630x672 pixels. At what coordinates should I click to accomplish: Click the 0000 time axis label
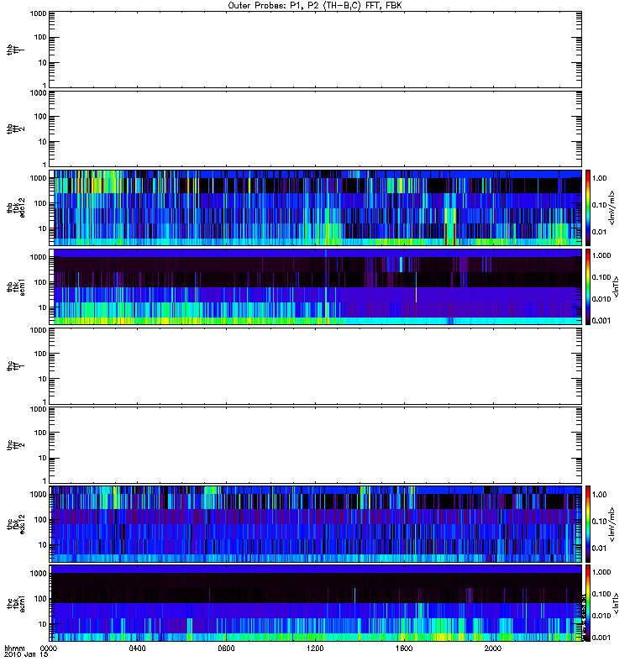(48, 648)
